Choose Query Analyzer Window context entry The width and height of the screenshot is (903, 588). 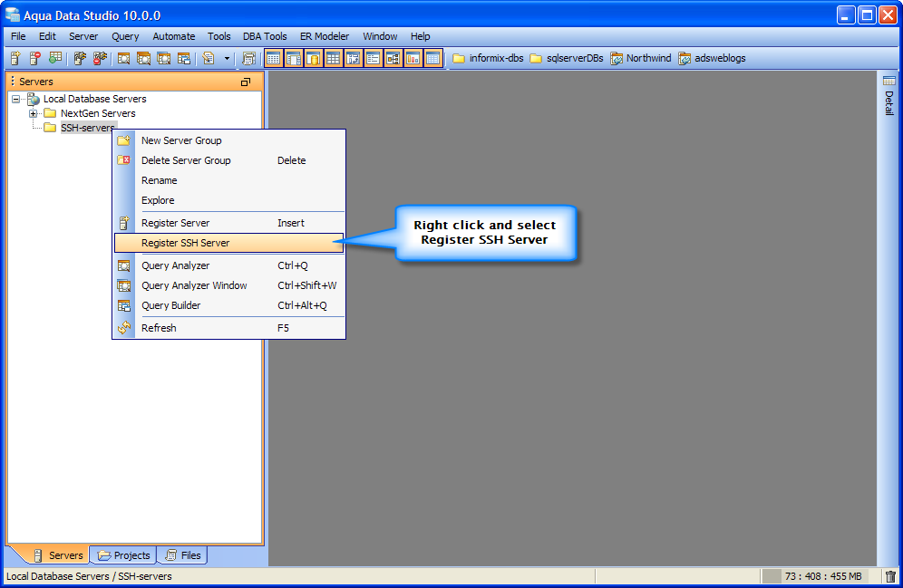[229, 285]
